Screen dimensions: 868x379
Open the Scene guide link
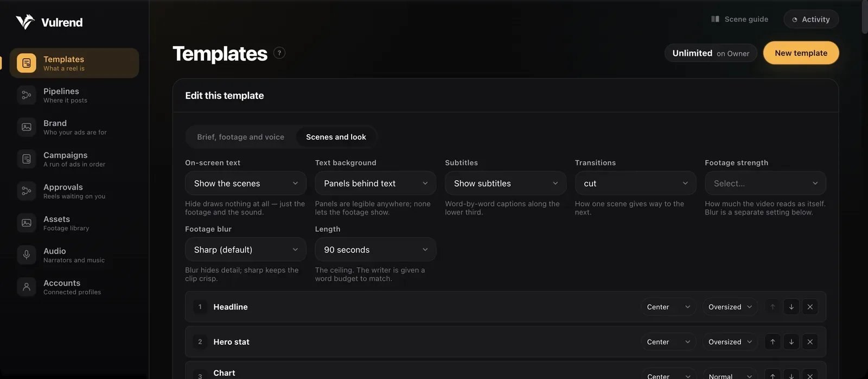tap(740, 19)
